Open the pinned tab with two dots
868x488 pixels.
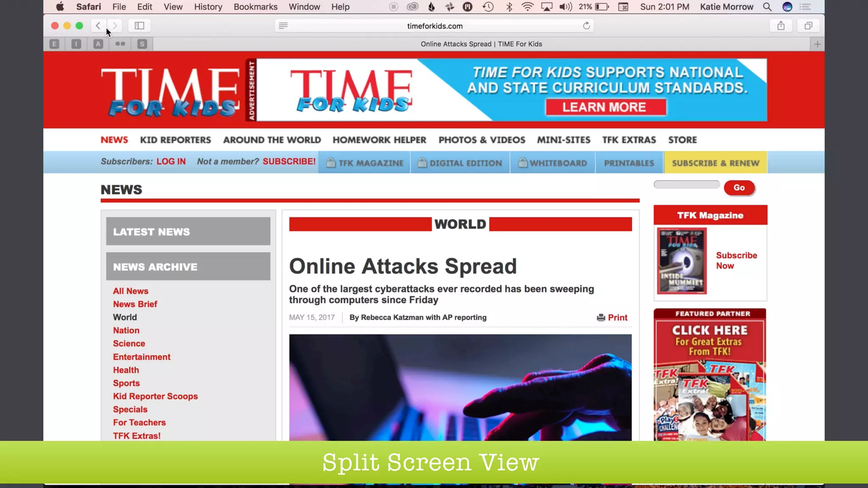(120, 44)
